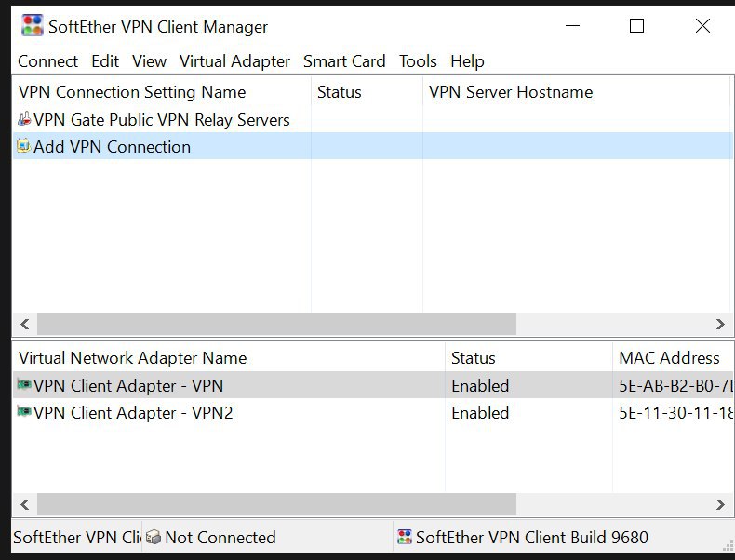Screen dimensions: 735x560
Task: Click the SoftEther build icon in status bar
Action: [x=404, y=537]
